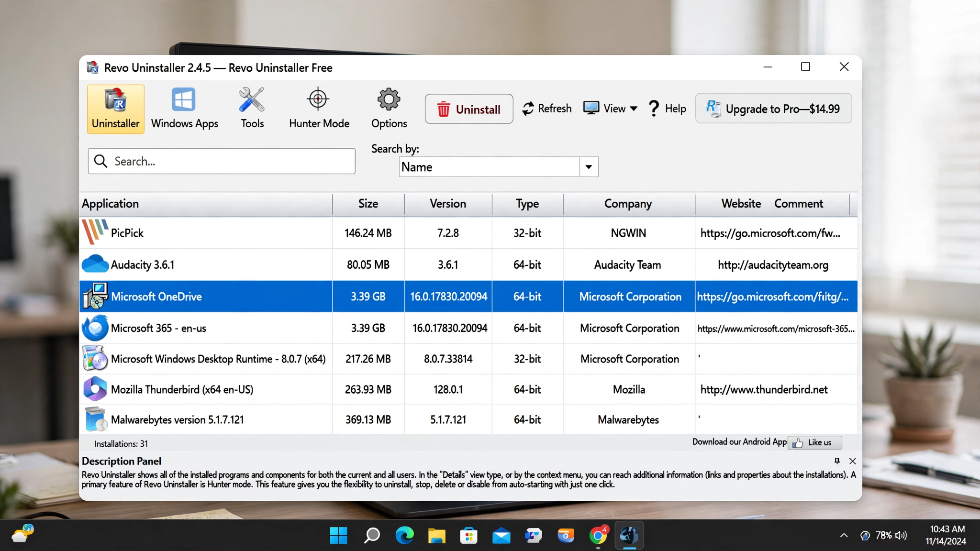This screenshot has width=980, height=551.
Task: Click the Mozilla company cell
Action: pos(628,389)
